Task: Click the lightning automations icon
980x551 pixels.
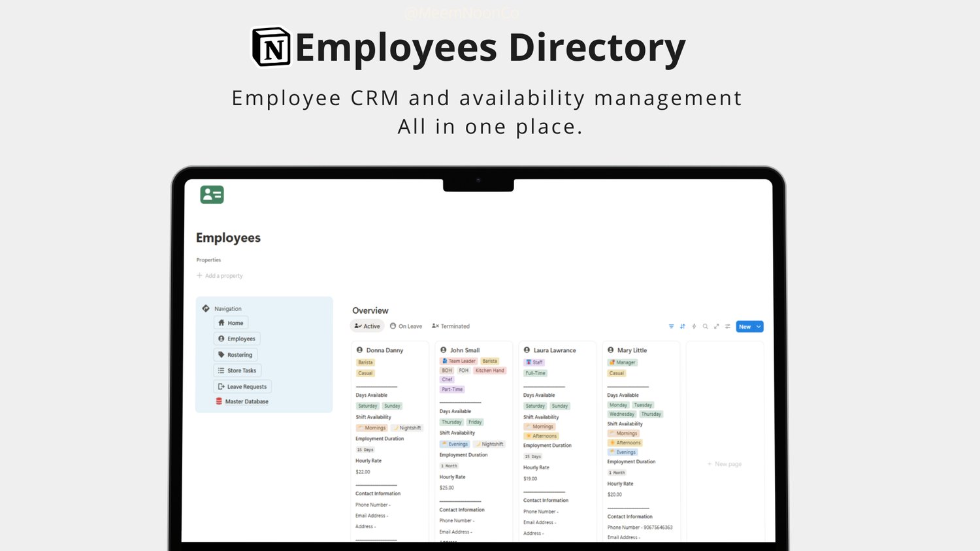Action: [x=694, y=326]
